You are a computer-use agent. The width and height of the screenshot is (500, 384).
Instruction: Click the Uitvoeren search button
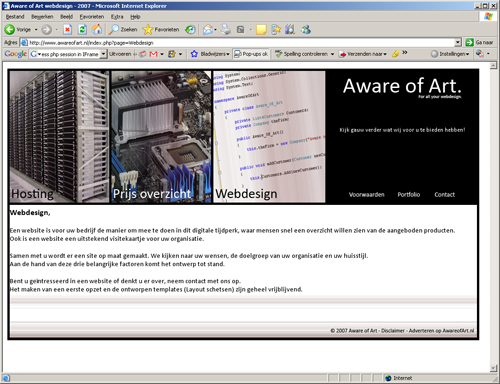point(120,54)
